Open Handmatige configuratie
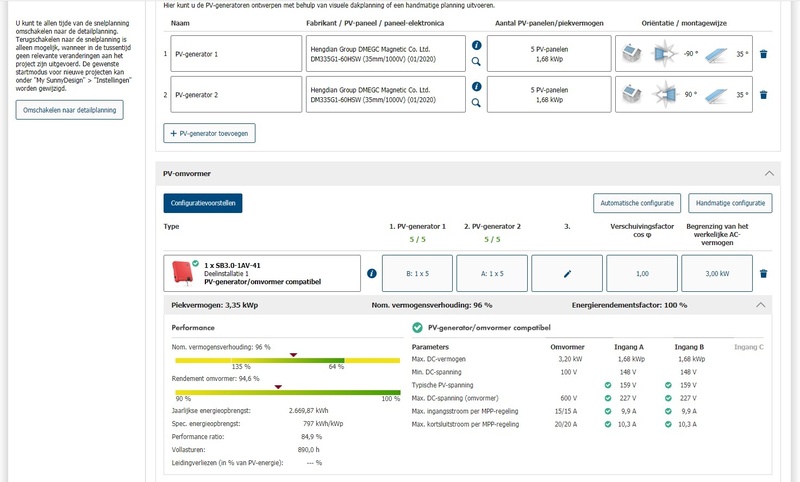The height and width of the screenshot is (482, 800). (731, 202)
